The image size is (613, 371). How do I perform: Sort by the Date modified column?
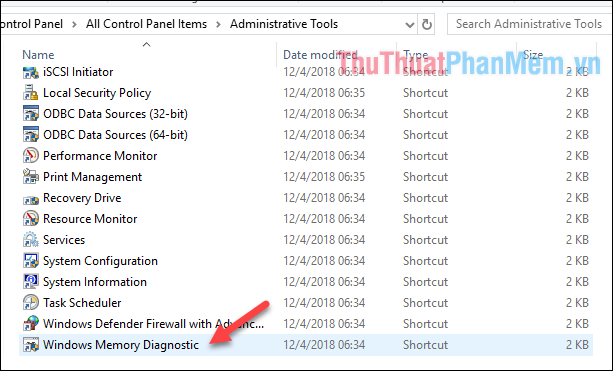tap(320, 55)
